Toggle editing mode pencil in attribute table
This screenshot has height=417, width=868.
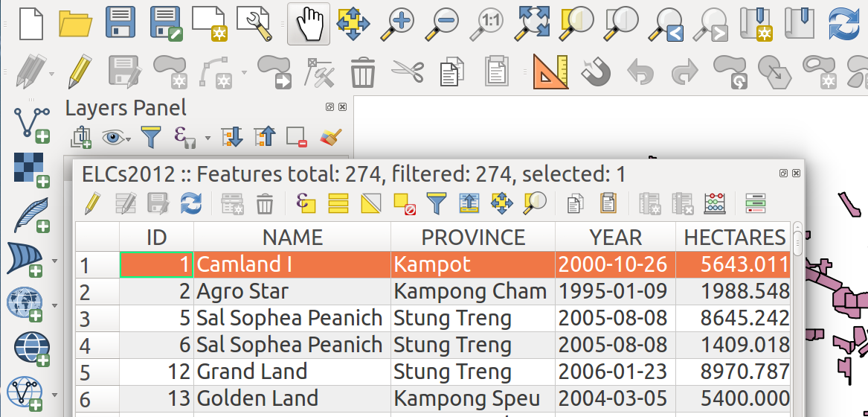coord(92,203)
